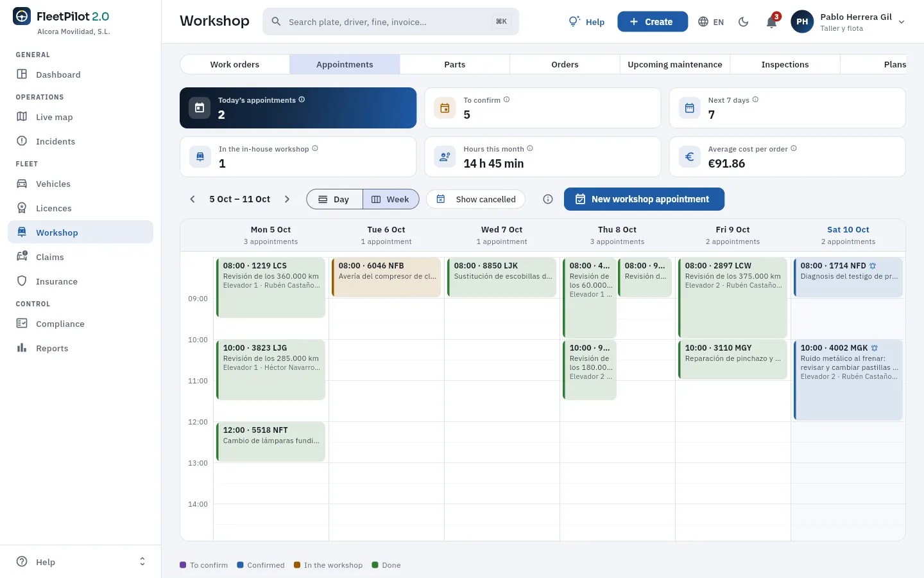
Task: Go to previous week with left chevron
Action: click(x=193, y=199)
